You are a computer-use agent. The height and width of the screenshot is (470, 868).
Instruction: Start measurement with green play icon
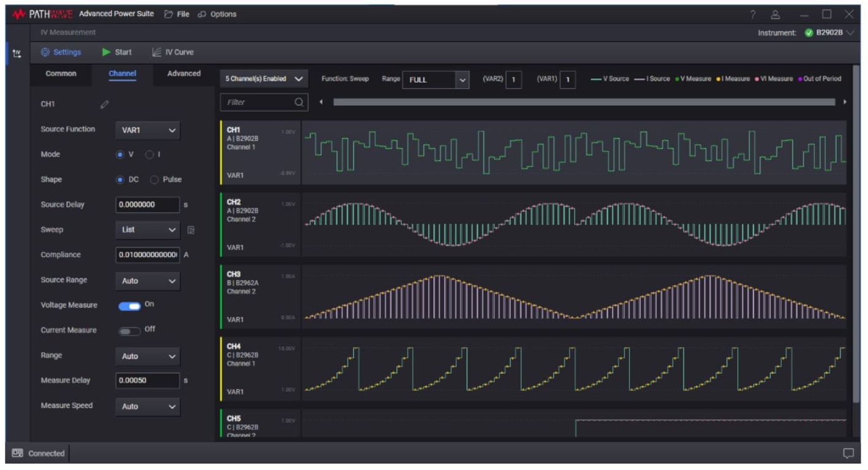pyautogui.click(x=106, y=52)
